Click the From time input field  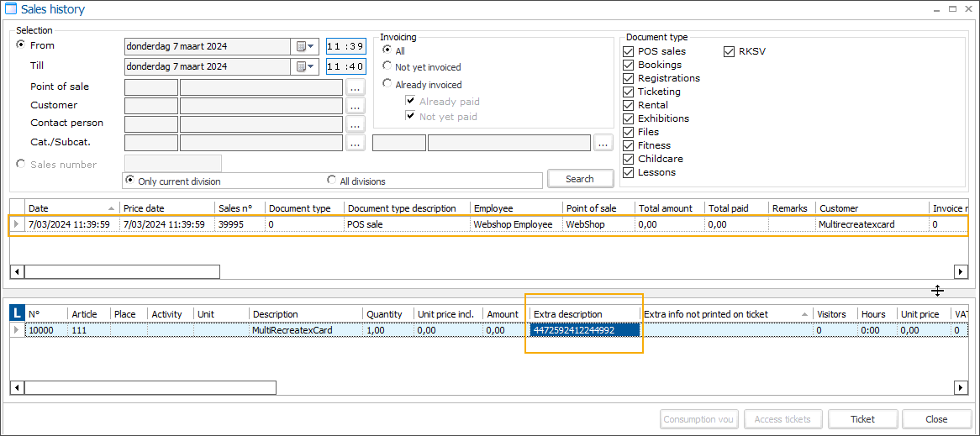[345, 46]
